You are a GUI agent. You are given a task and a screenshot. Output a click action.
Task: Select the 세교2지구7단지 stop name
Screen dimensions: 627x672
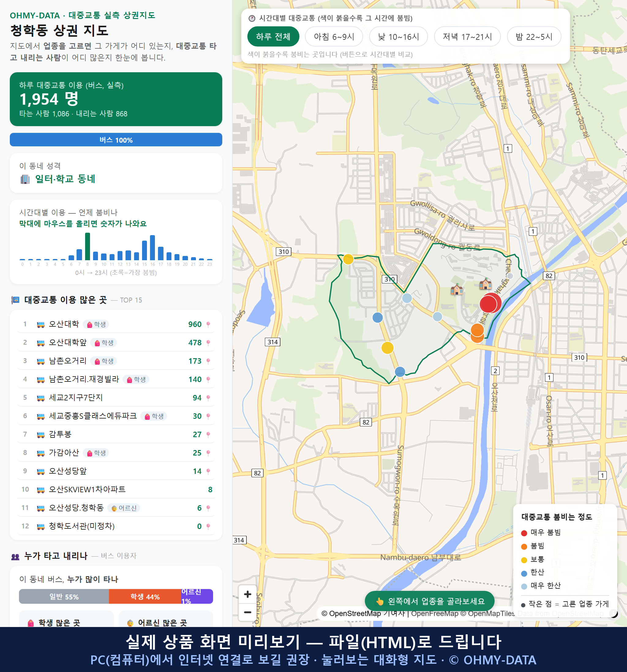pyautogui.click(x=76, y=397)
